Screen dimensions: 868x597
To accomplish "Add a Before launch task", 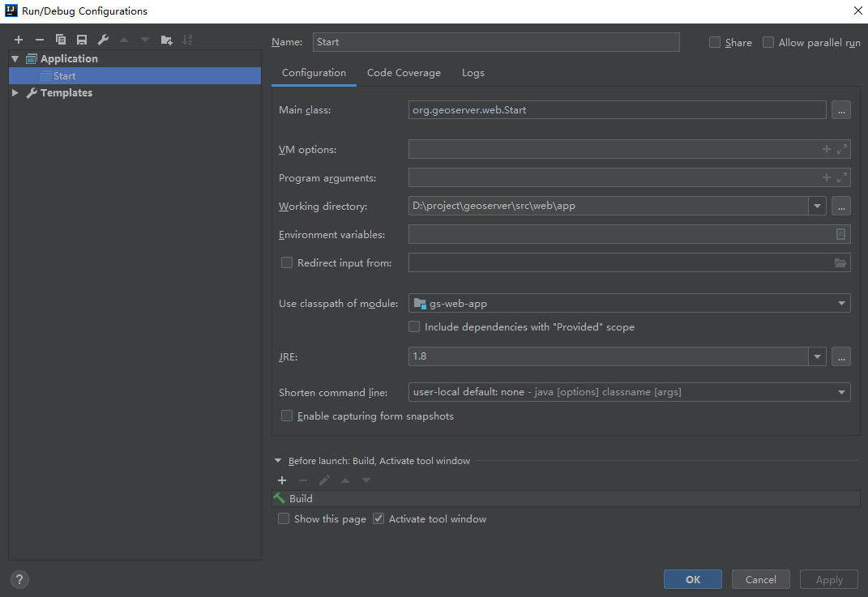I will (282, 480).
